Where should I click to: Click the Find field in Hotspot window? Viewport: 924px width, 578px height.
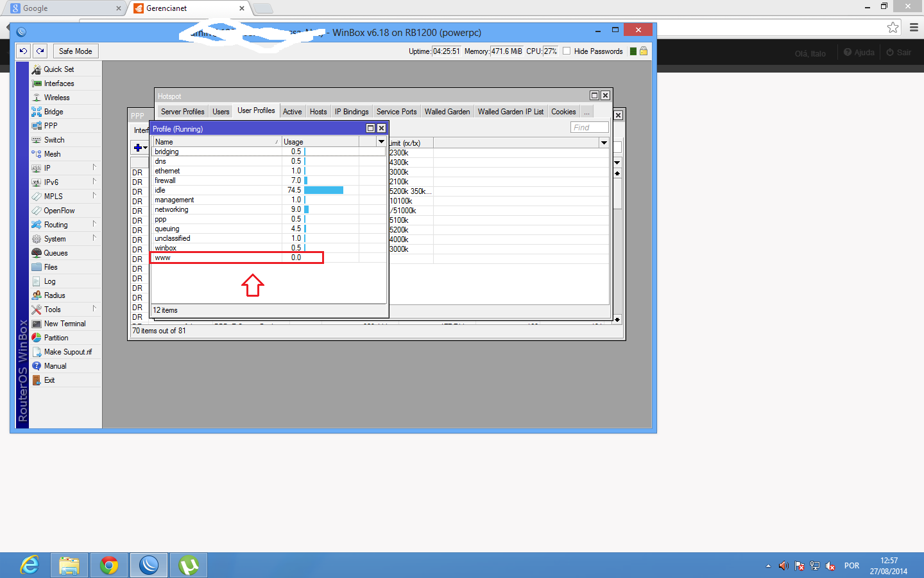point(590,128)
